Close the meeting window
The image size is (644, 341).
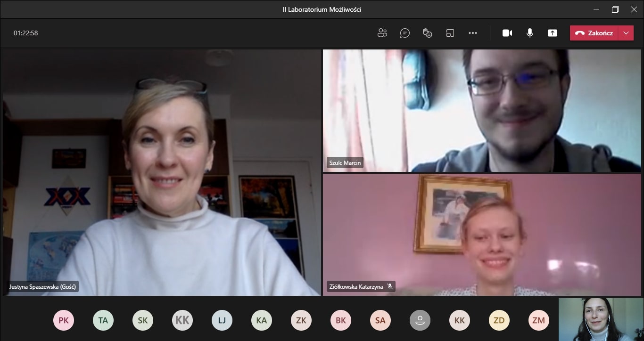pyautogui.click(x=634, y=9)
